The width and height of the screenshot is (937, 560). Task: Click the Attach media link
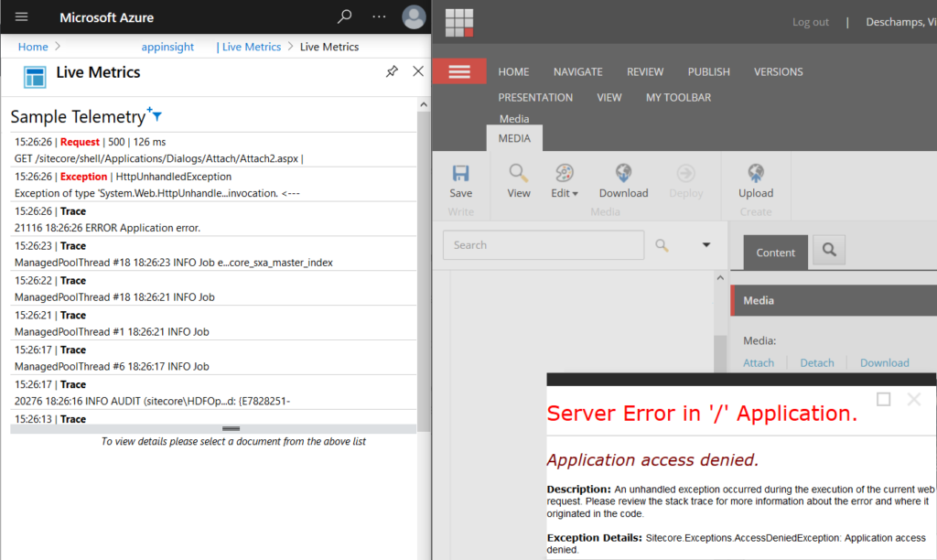[759, 362]
